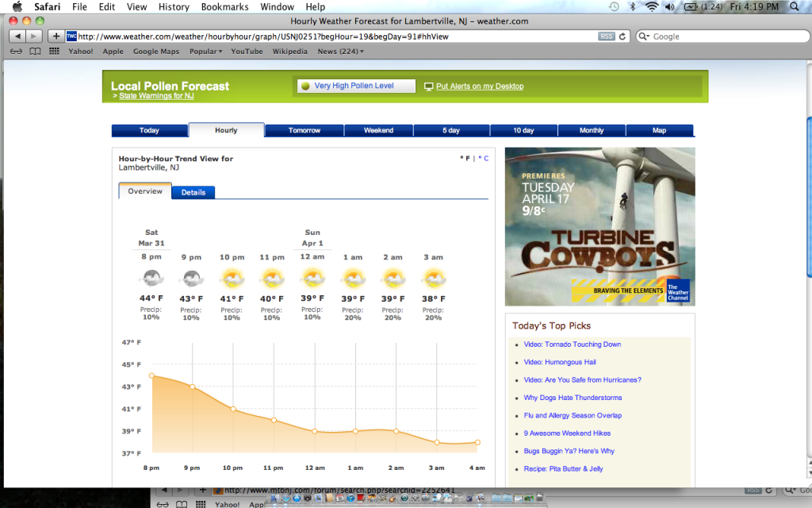This screenshot has height=508, width=812.
Task: Click the Very High Pollen Level indicator icon
Action: tap(305, 86)
